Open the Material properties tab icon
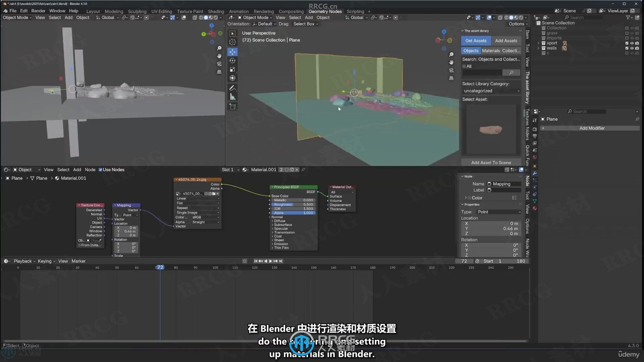Screen dimensions: 644x362 [x=535, y=208]
